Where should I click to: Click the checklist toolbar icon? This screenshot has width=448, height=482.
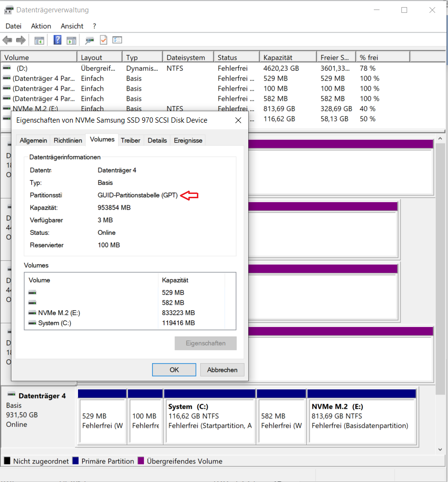117,40
